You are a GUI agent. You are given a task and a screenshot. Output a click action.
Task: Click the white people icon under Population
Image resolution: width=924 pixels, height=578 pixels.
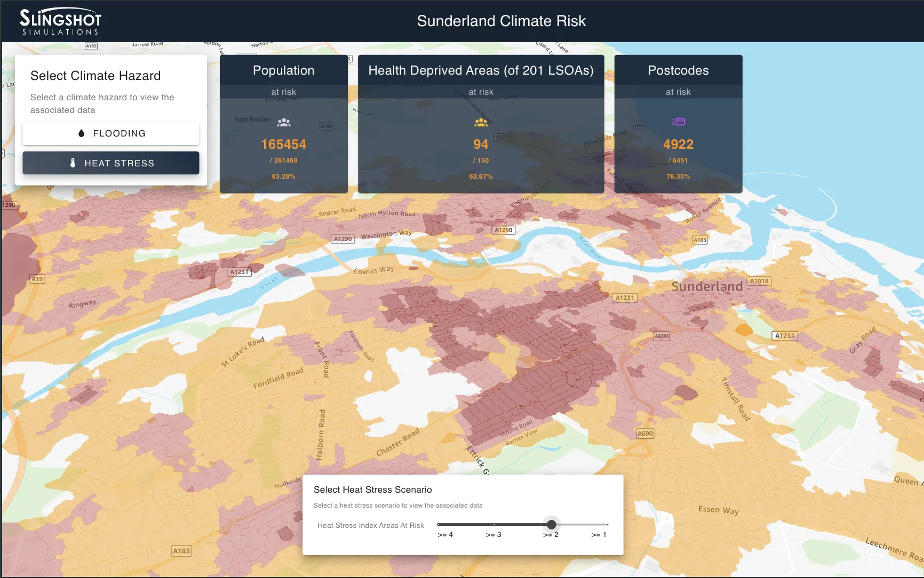coord(284,123)
